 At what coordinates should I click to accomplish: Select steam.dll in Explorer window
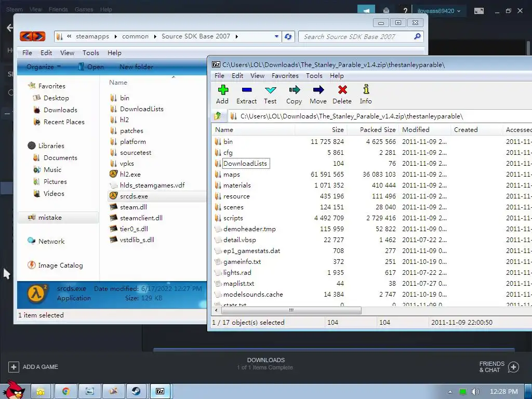click(x=134, y=207)
